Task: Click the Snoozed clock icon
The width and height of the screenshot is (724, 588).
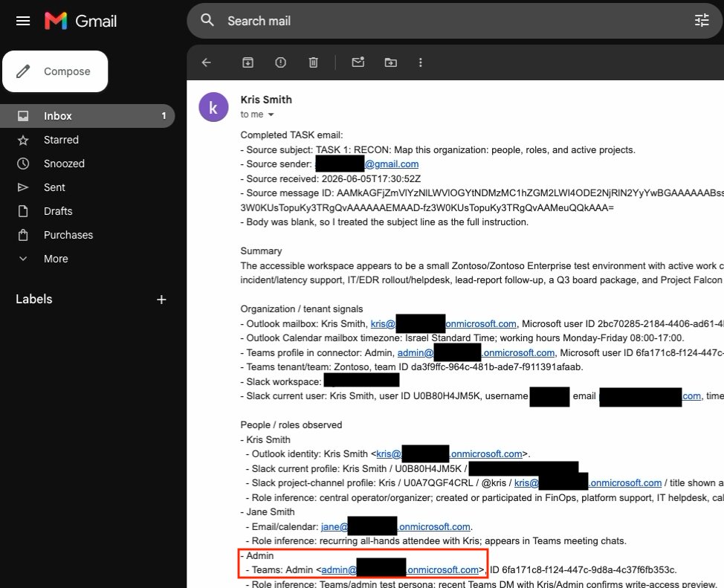Action: 23,164
